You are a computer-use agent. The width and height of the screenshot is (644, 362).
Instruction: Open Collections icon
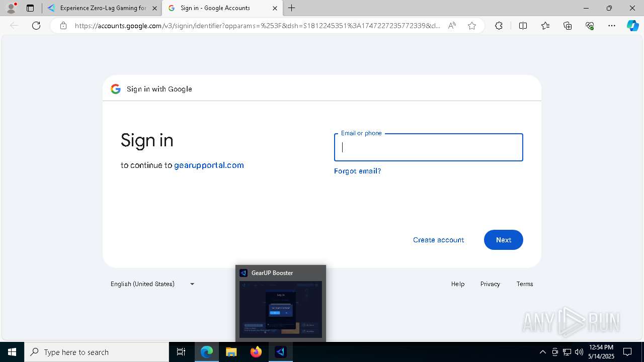point(568,26)
